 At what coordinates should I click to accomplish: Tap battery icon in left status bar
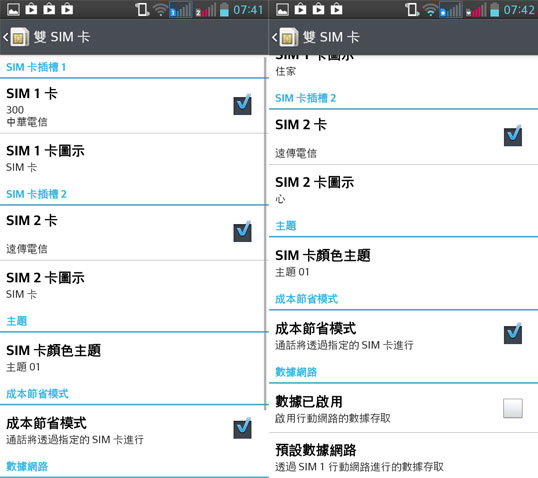coord(224,10)
